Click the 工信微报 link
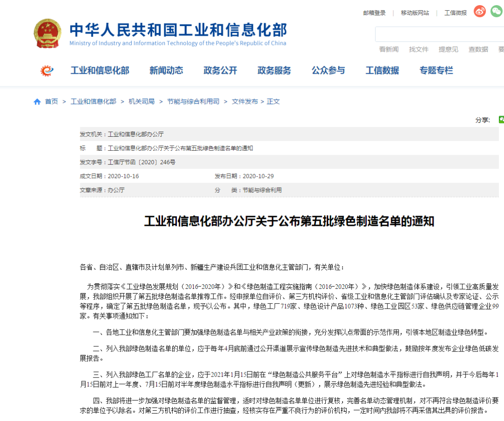This screenshot has width=504, height=421. [x=455, y=13]
